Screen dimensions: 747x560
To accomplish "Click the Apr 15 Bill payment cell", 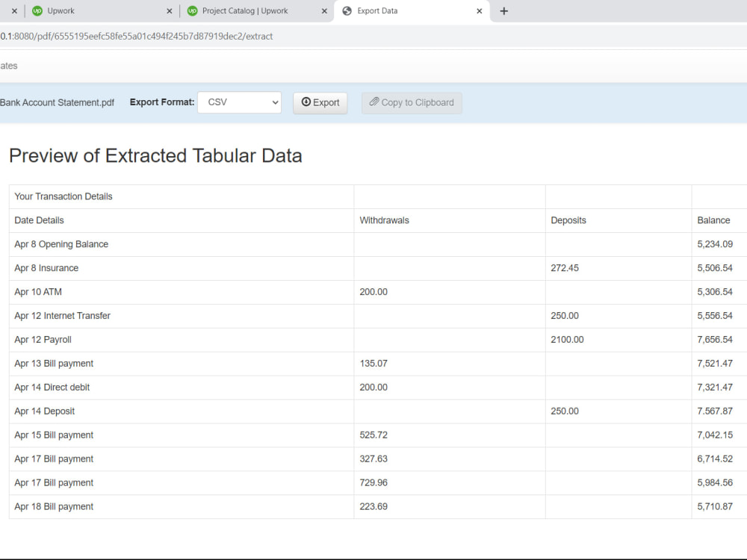I will (x=182, y=435).
